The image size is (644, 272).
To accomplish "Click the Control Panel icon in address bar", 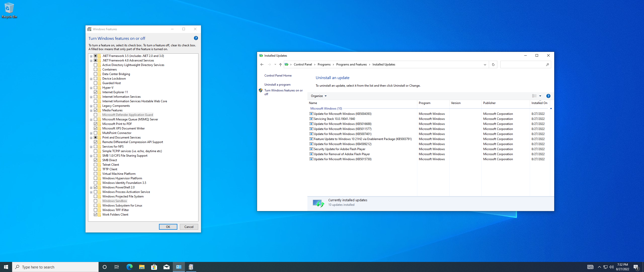I will (x=287, y=64).
